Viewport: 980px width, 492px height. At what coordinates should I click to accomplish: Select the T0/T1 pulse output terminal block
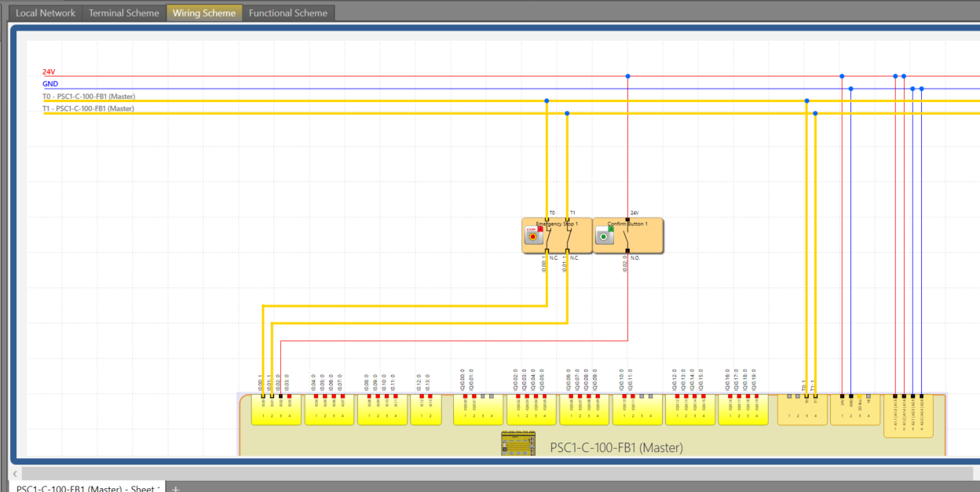[803, 410]
